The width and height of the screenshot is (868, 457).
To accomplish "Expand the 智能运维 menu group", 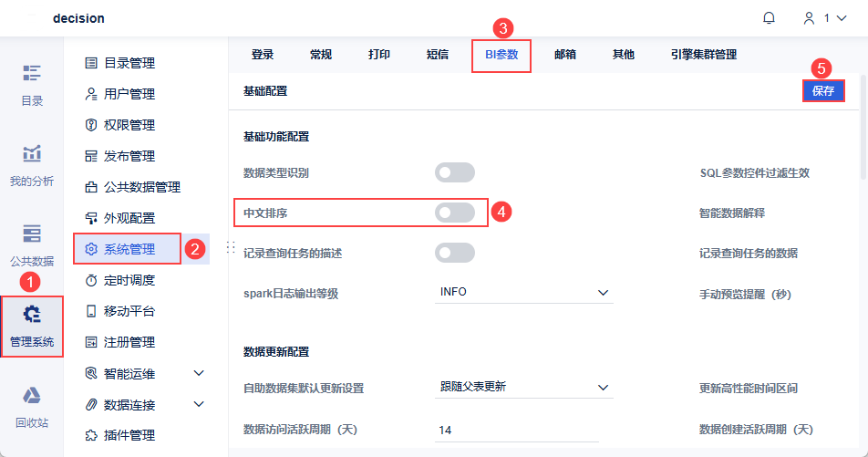I will coord(199,373).
